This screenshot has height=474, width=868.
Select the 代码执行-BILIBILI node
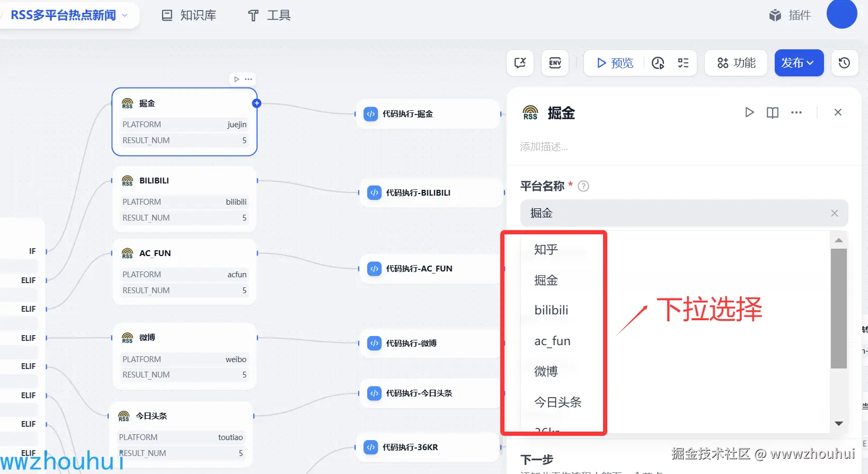point(431,192)
